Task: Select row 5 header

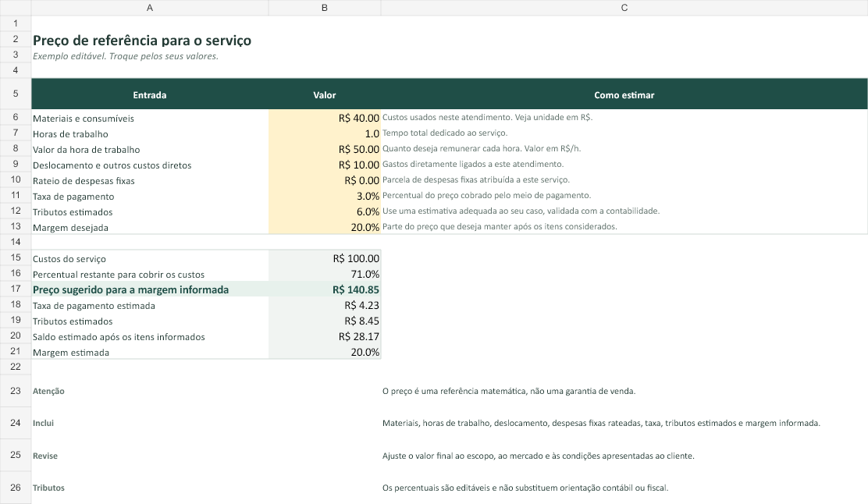Action: pos(16,94)
